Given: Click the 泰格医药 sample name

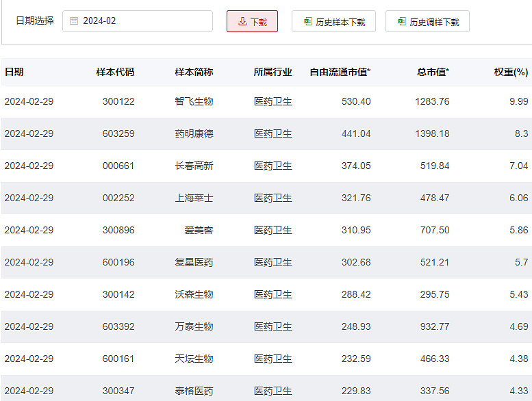Looking at the screenshot, I should 194,391.
